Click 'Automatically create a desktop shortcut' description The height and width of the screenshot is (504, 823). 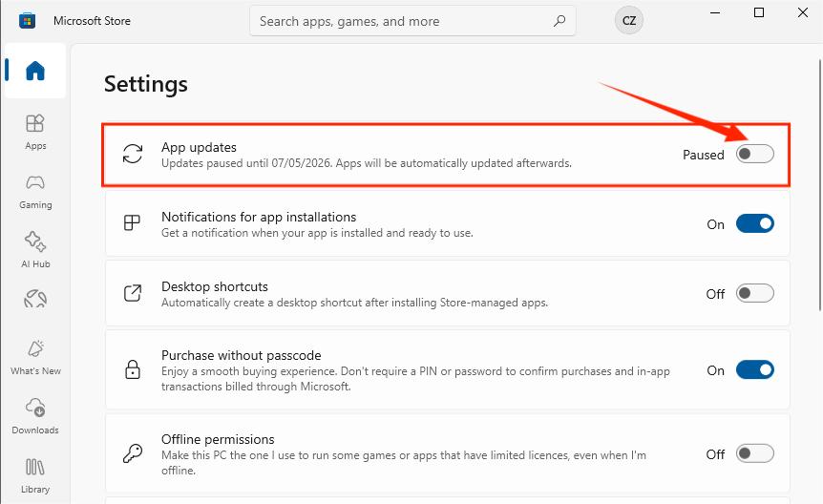pyautogui.click(x=355, y=303)
